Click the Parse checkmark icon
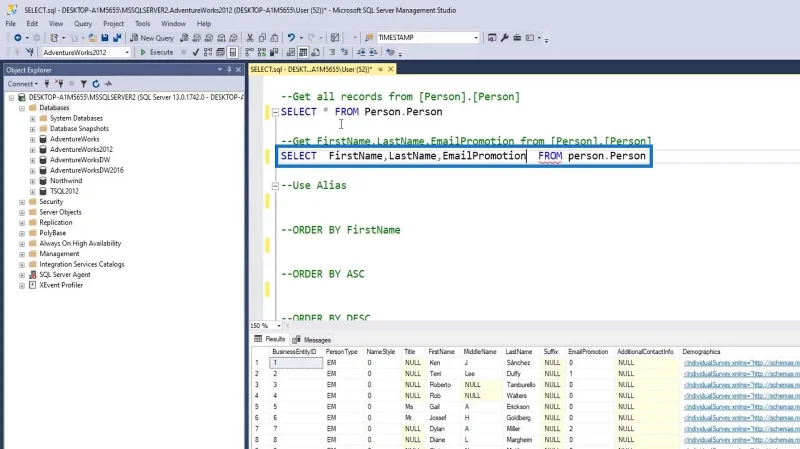This screenshot has height=449, width=800. pyautogui.click(x=195, y=52)
